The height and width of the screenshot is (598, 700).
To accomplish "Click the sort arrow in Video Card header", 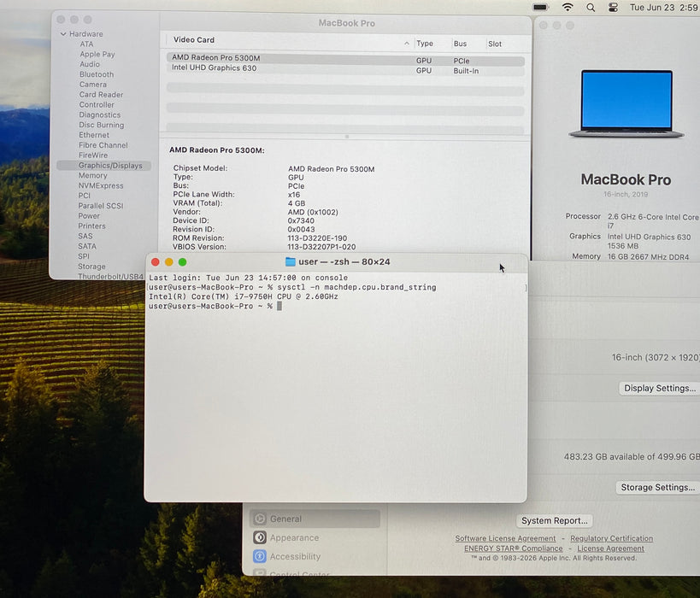I will [406, 44].
